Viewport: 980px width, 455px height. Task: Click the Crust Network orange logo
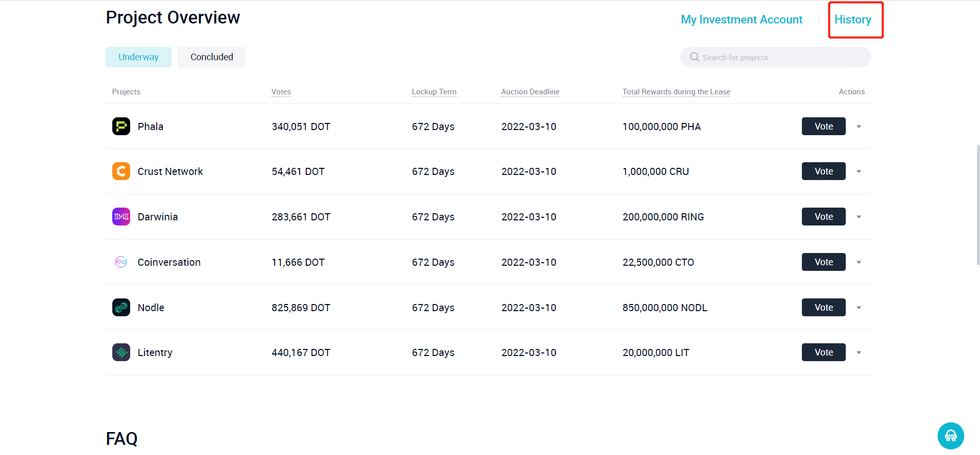121,171
